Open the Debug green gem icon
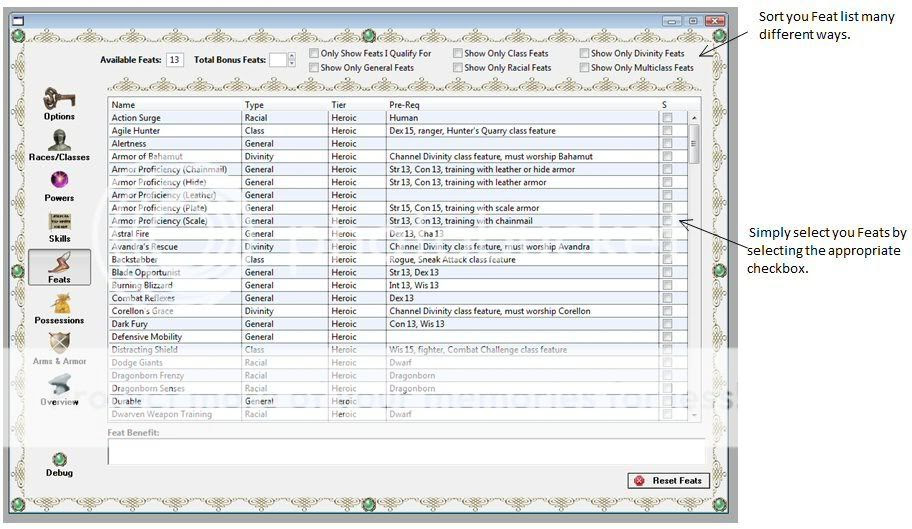This screenshot has width=912, height=529. tap(59, 459)
